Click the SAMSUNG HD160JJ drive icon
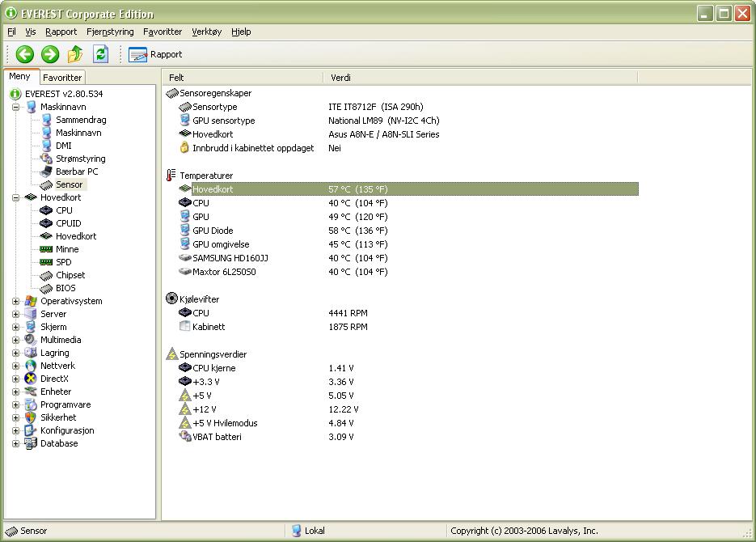 click(x=185, y=258)
